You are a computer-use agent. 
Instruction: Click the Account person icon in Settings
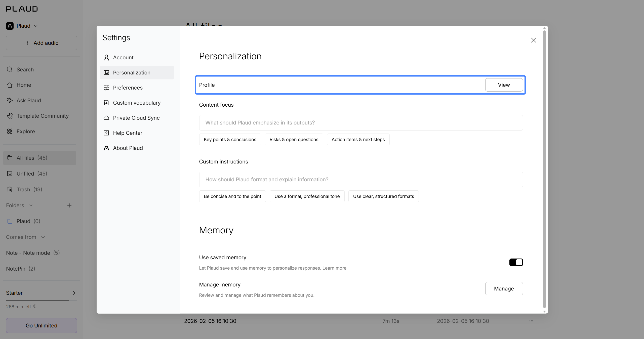[106, 58]
